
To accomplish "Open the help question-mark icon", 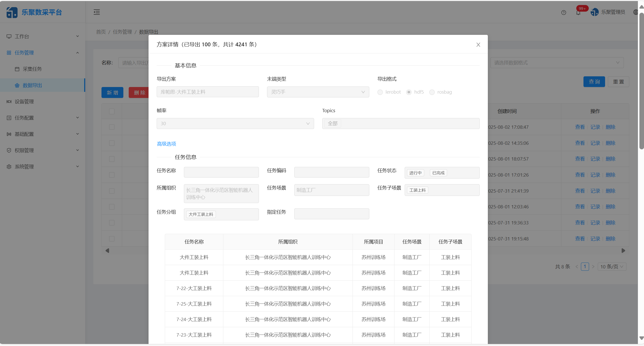I will coord(564,12).
